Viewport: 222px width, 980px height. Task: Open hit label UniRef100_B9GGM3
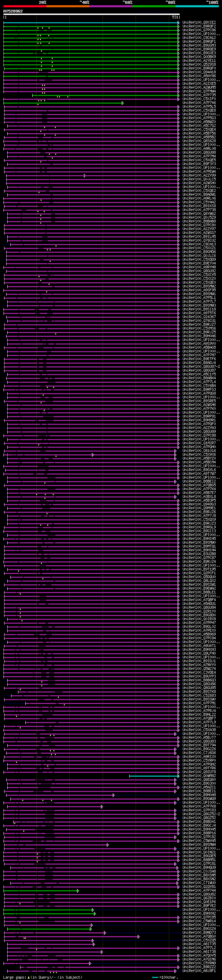tap(199, 45)
